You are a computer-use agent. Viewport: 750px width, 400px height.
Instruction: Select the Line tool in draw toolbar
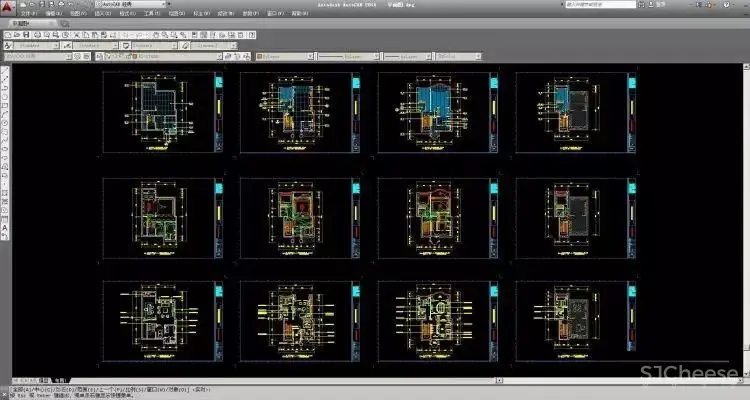click(5, 73)
